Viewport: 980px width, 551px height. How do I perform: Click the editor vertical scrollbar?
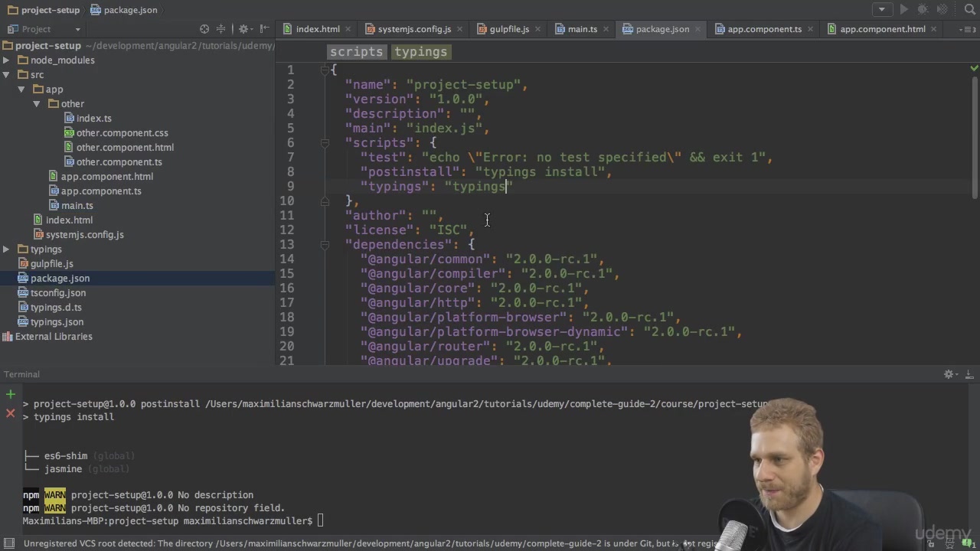click(975, 138)
